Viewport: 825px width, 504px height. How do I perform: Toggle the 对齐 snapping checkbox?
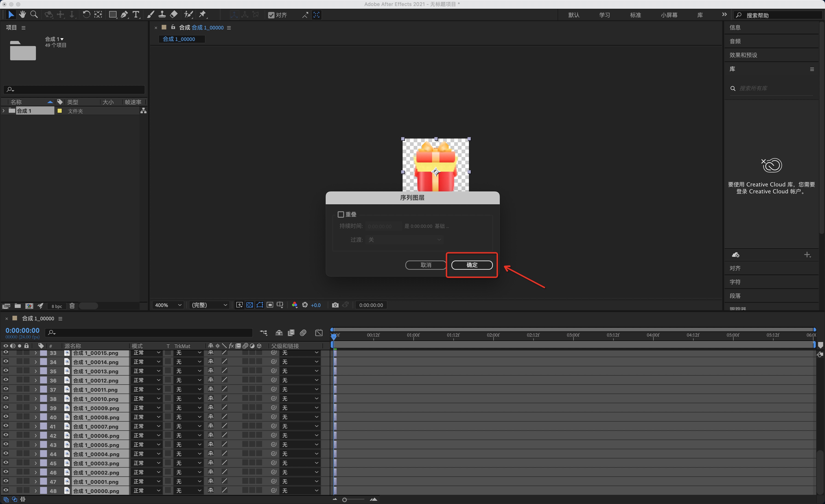coord(271,15)
